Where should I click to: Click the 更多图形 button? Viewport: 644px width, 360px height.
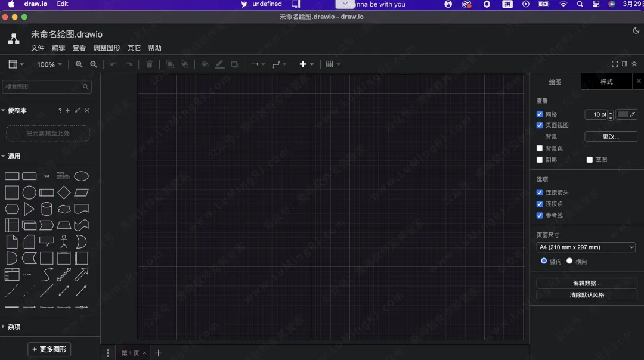49,349
